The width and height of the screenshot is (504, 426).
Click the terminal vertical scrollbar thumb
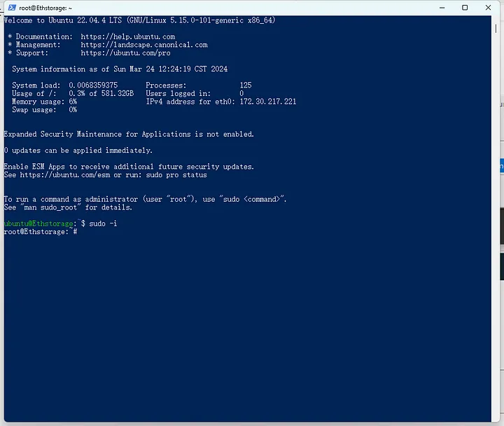[x=496, y=28]
